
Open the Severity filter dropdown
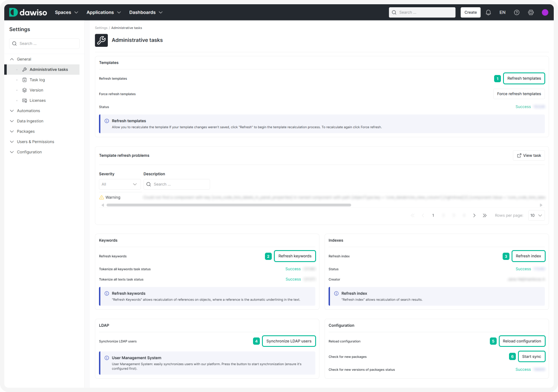pyautogui.click(x=120, y=184)
